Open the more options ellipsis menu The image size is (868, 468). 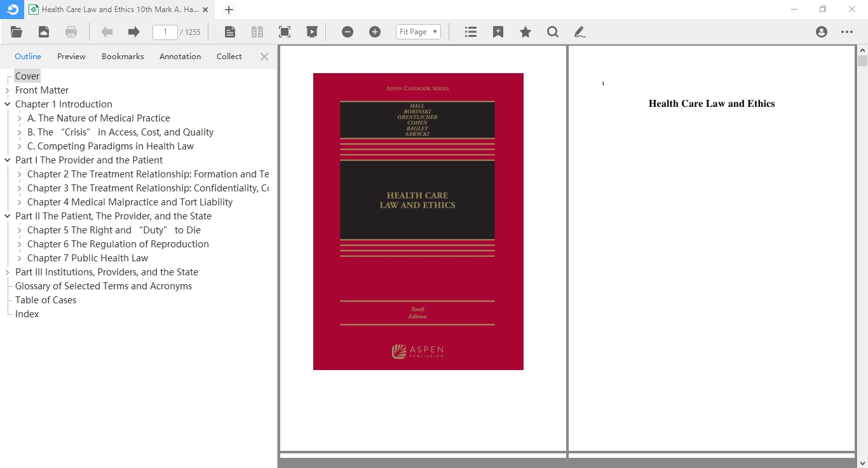tap(847, 32)
